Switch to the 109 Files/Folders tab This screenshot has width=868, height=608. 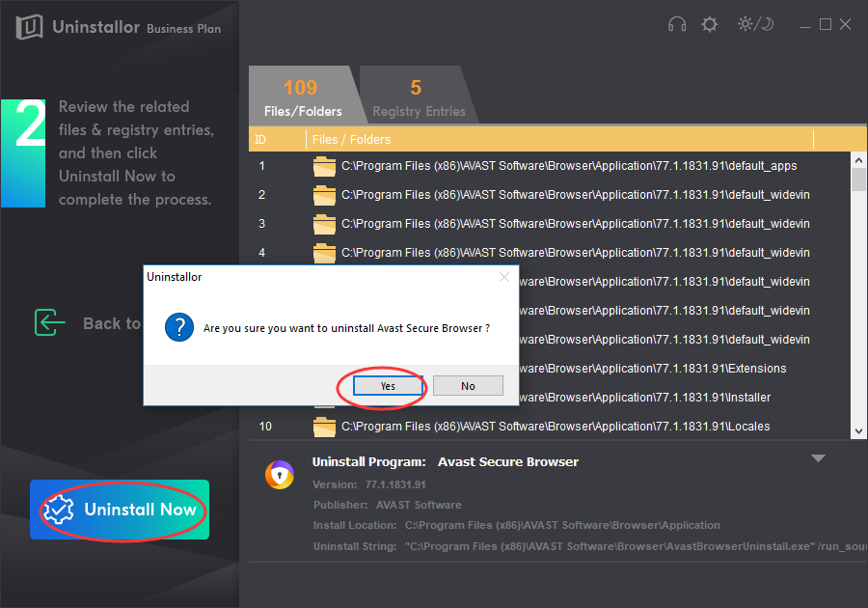[303, 96]
